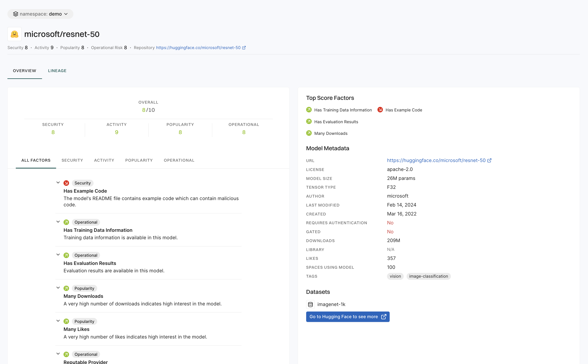Click the Hugging Face emoji model logo
Screen dimensions: 588x364
(14, 34)
